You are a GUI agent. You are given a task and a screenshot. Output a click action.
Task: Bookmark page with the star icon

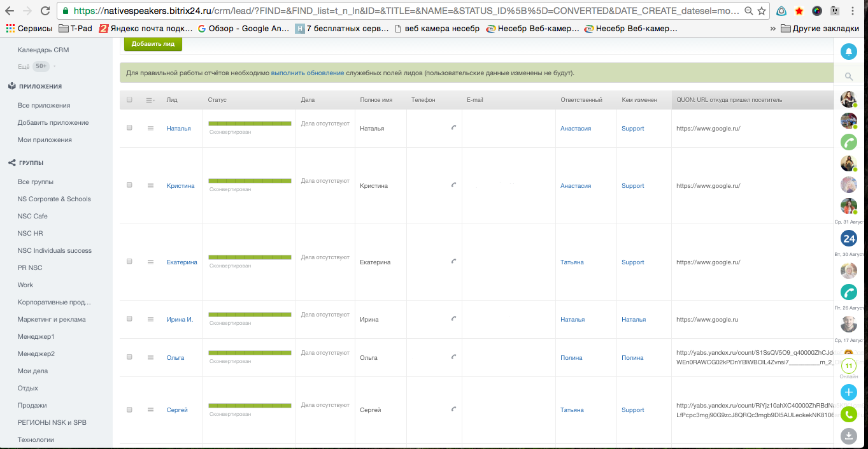762,11
